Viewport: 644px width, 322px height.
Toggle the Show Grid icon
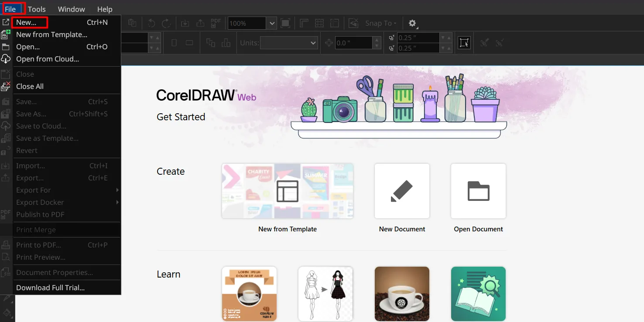point(319,24)
